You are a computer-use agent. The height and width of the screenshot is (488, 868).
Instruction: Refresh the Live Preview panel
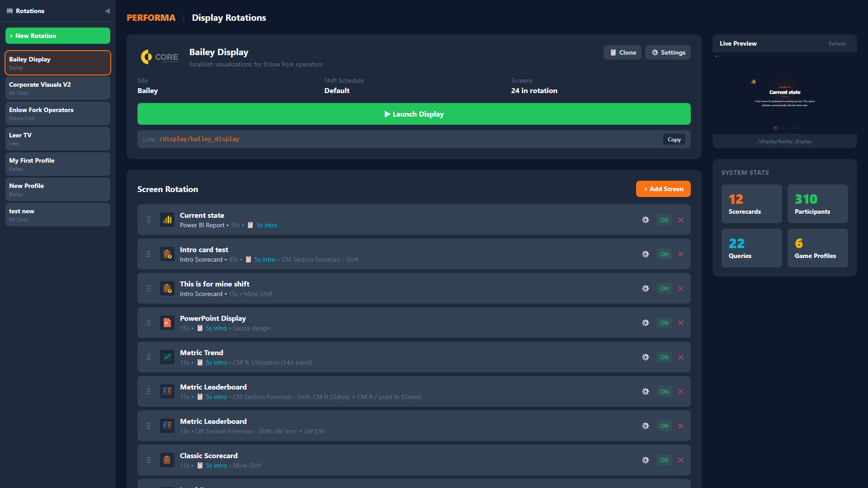(x=837, y=44)
